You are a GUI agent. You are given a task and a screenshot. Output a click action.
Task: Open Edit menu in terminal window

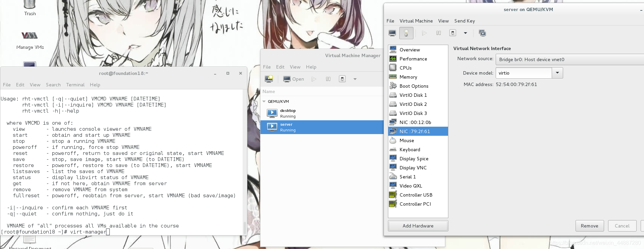point(20,85)
